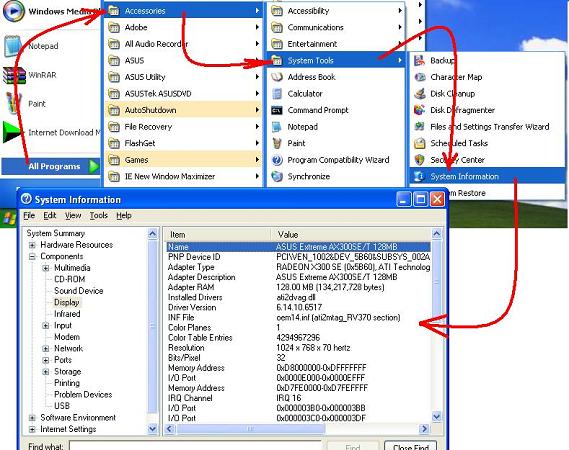Collapse the Components tree node
Viewport: 569px width, 450px height.
click(x=32, y=257)
